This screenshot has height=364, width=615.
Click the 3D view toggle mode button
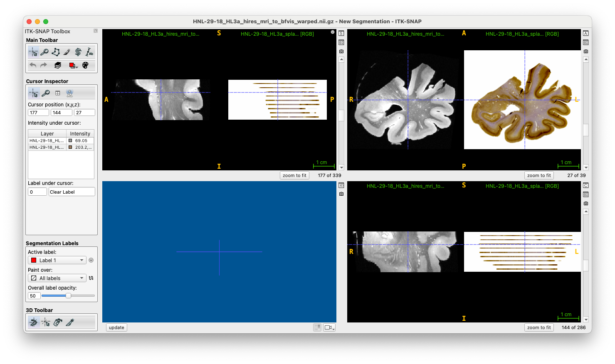coord(317,327)
